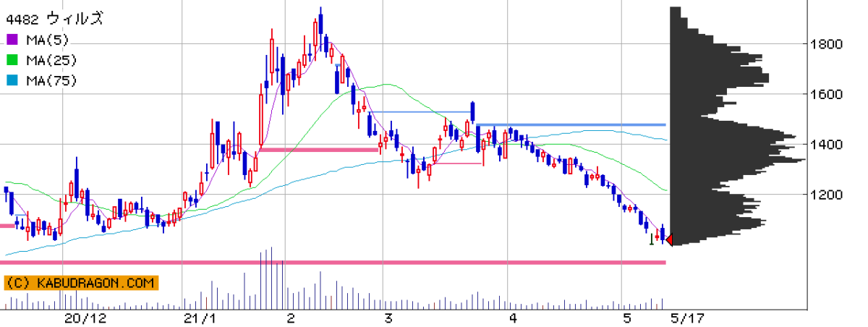Click the '2' month axis label

[x=290, y=318]
